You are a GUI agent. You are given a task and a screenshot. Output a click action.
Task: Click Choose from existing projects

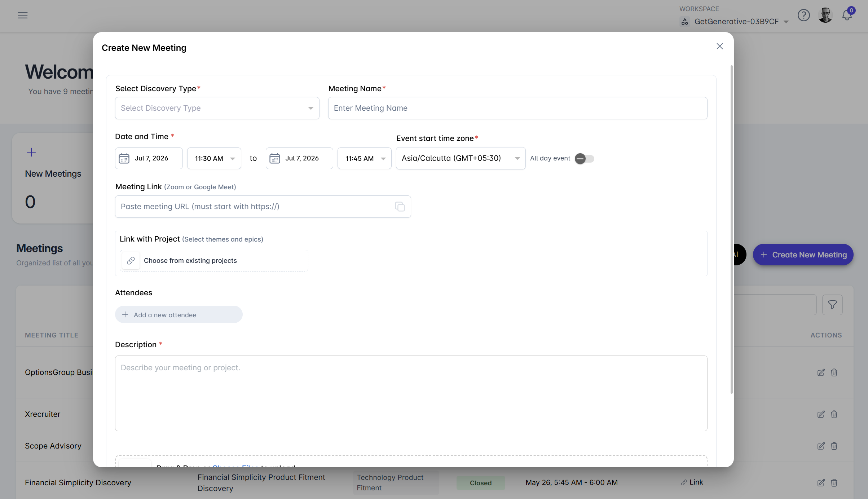click(214, 260)
